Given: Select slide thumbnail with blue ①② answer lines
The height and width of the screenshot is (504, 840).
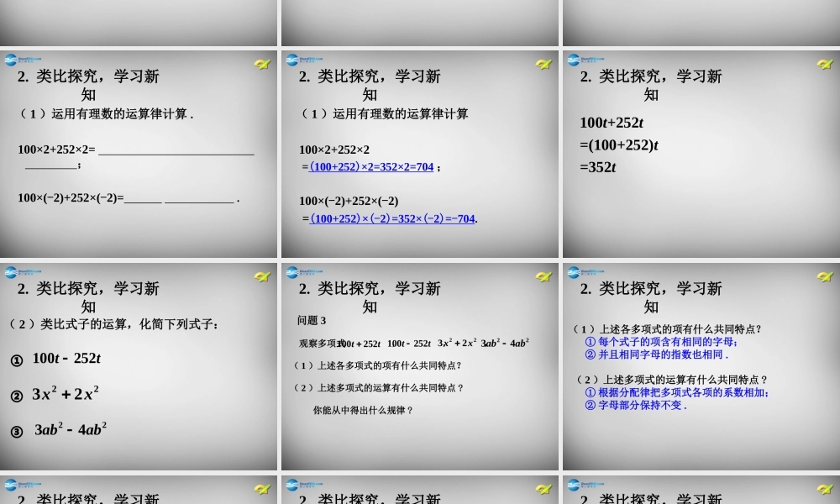Looking at the screenshot, I should 701,366.
